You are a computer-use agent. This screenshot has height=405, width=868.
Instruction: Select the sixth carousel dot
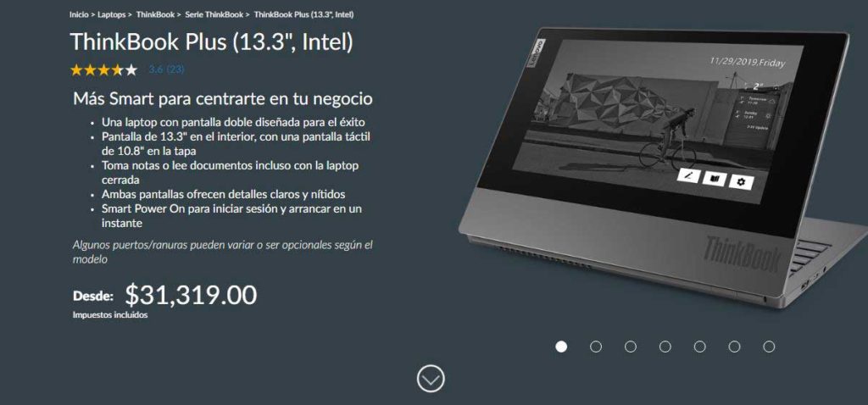[734, 347]
